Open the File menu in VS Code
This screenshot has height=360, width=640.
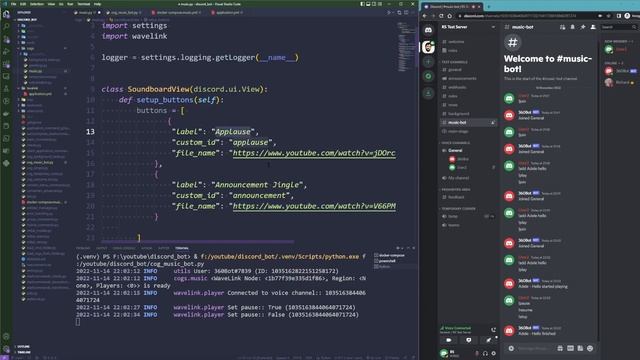[13, 4]
